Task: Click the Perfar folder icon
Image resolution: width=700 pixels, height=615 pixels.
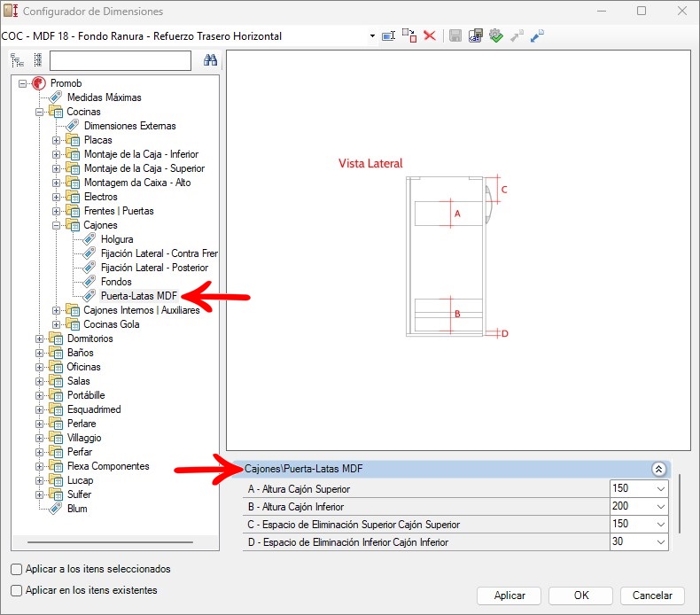Action: 56,452
